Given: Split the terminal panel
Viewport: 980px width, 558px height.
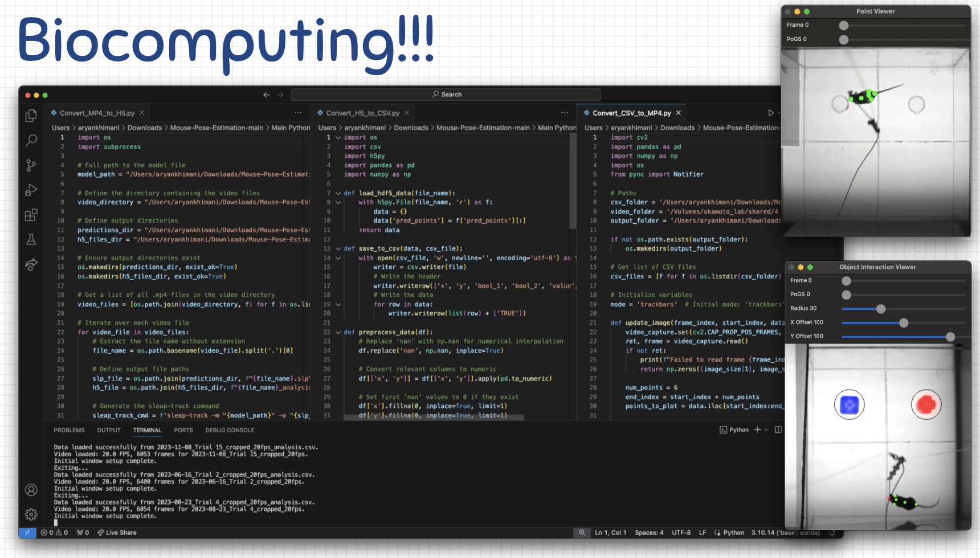Looking at the screenshot, I should tap(778, 430).
